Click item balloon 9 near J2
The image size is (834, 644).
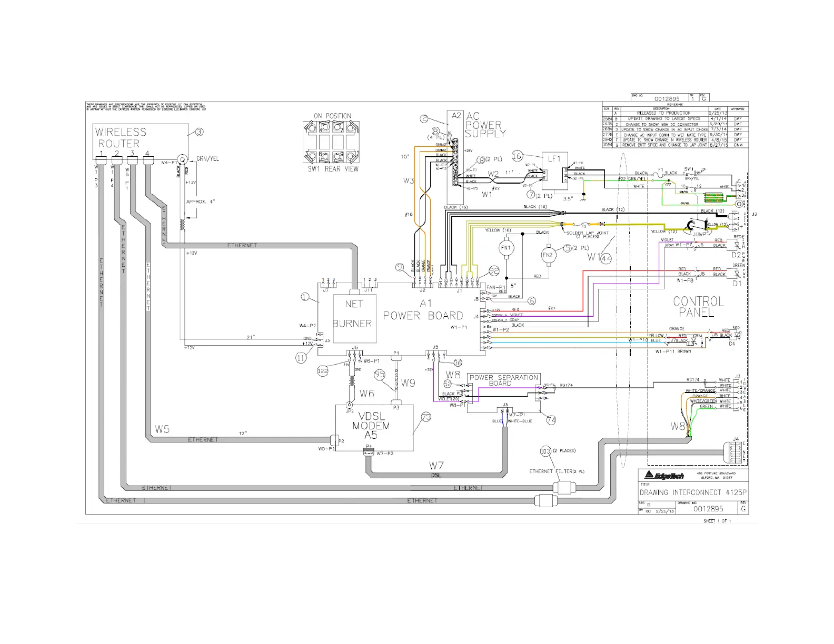pyautogui.click(x=400, y=268)
